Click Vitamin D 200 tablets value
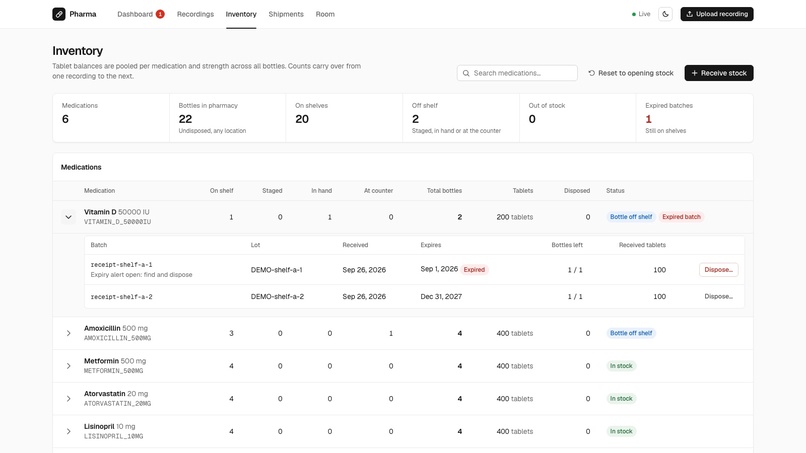Image resolution: width=806 pixels, height=453 pixels. [x=515, y=217]
